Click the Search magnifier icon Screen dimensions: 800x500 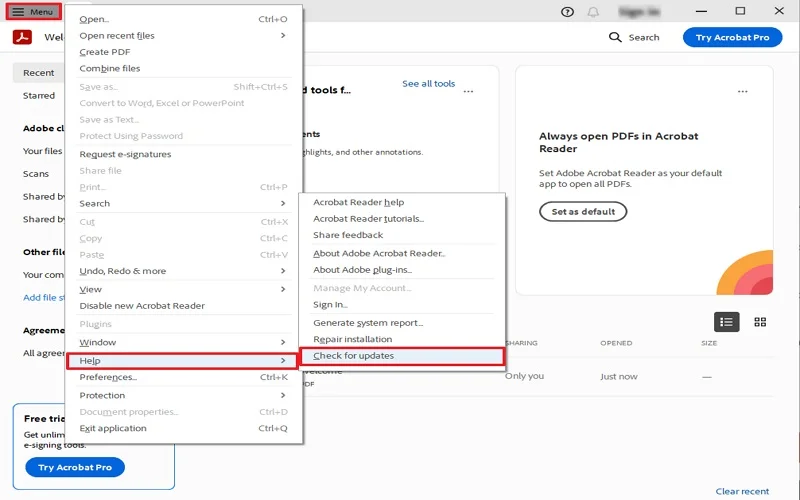616,37
